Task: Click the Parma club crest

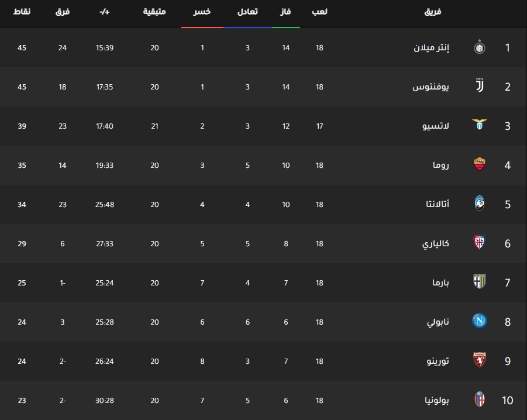Action: pyautogui.click(x=480, y=283)
